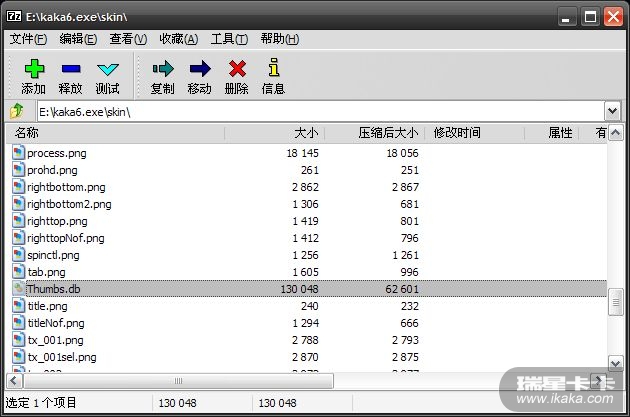Click the Copy (复制) arrow icon
This screenshot has width=630, height=417.
[x=163, y=69]
